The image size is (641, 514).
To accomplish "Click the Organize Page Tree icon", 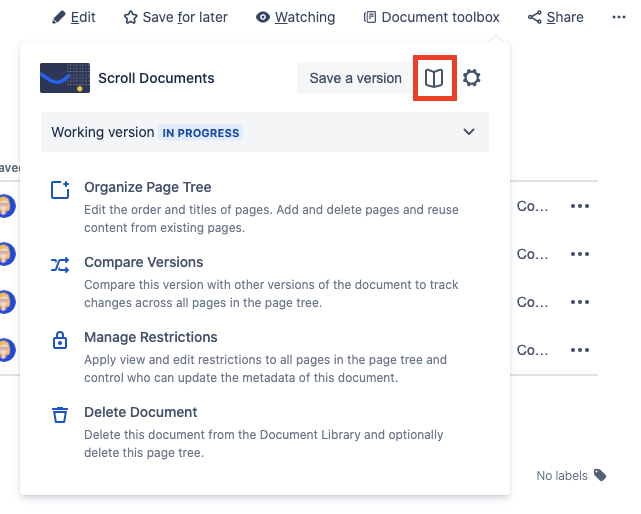I will 60,190.
